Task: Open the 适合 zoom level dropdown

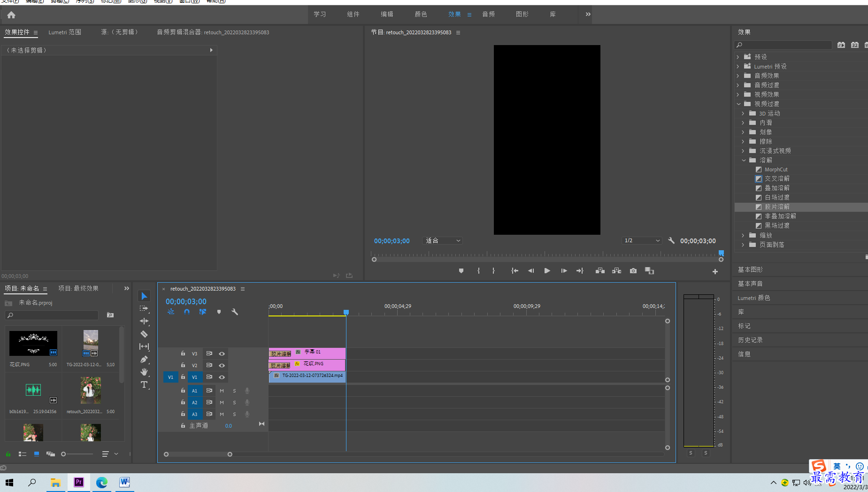Action: pyautogui.click(x=442, y=240)
